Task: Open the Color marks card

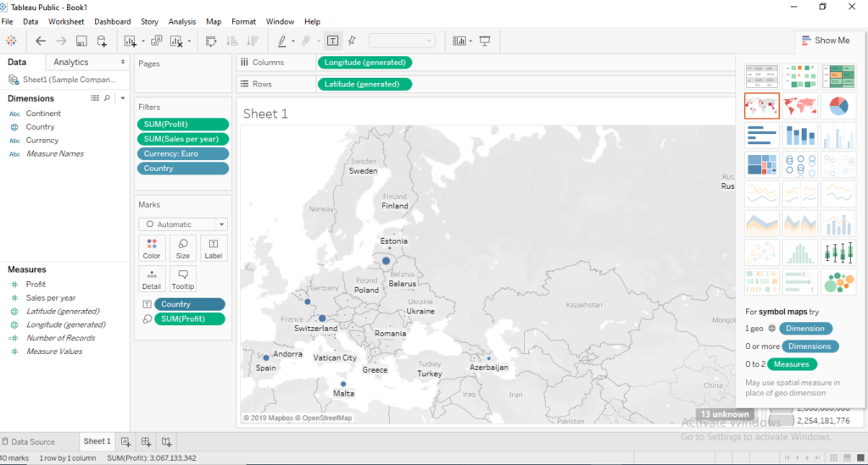Action: [x=152, y=248]
